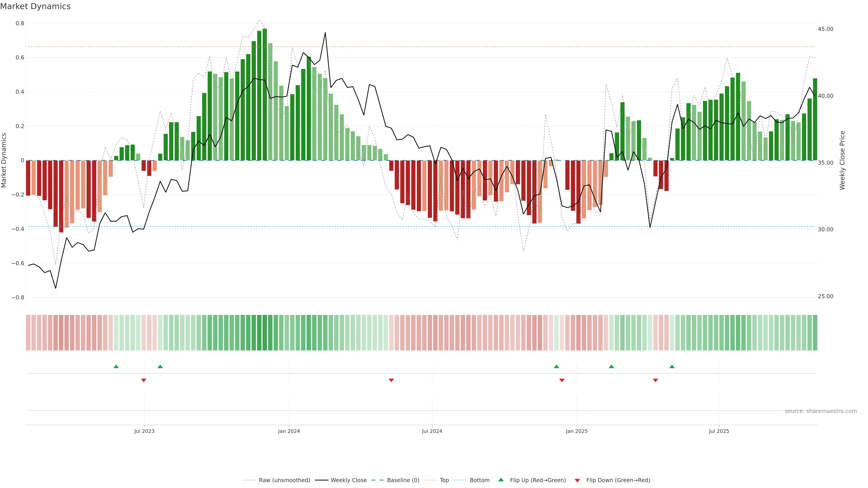
Task: Click the red flip-down marker between Jan and Jul 2024
Action: 391,380
